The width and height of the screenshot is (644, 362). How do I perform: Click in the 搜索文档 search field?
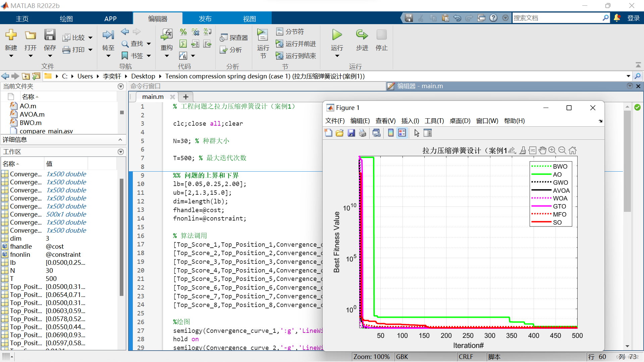pos(557,18)
